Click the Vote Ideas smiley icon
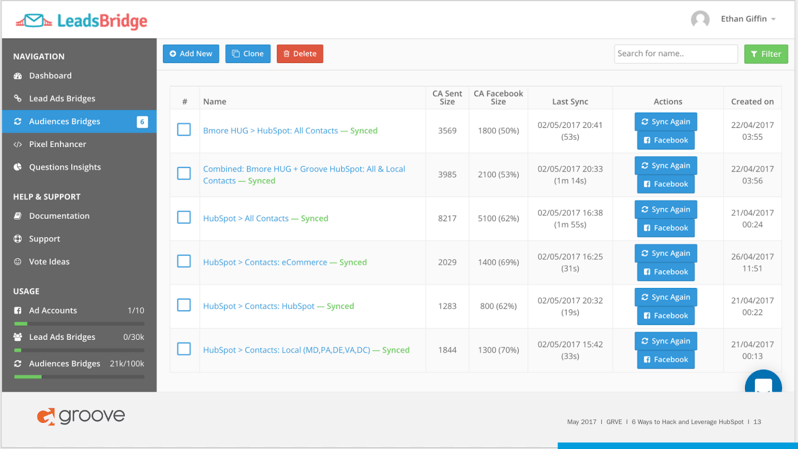The image size is (798, 449). (x=18, y=262)
